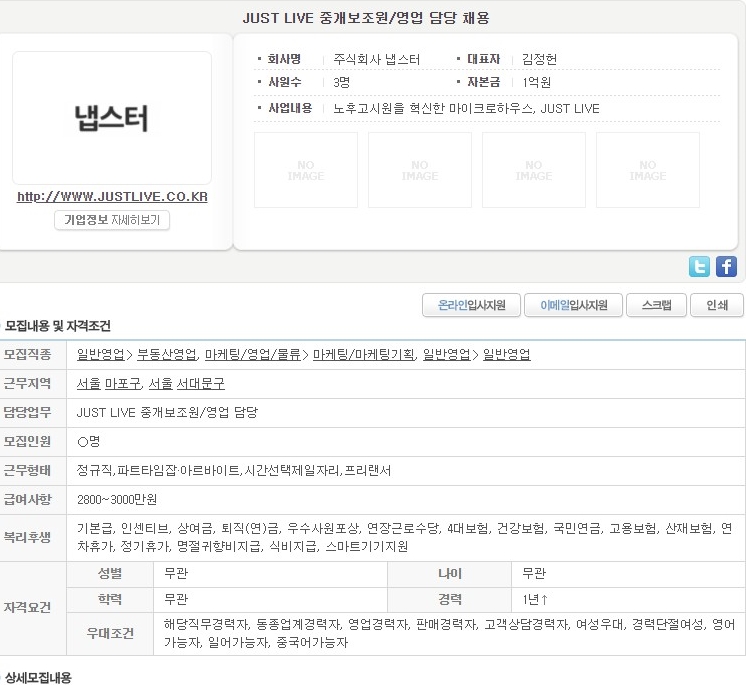Click the company name 주식회사 냅스터
This screenshot has height=685, width=746.
point(376,59)
